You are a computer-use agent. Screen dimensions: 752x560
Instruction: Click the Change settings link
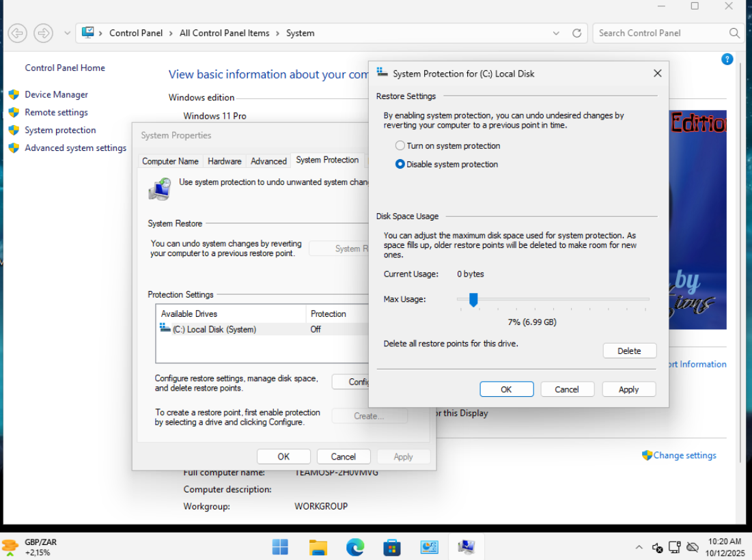coord(684,455)
